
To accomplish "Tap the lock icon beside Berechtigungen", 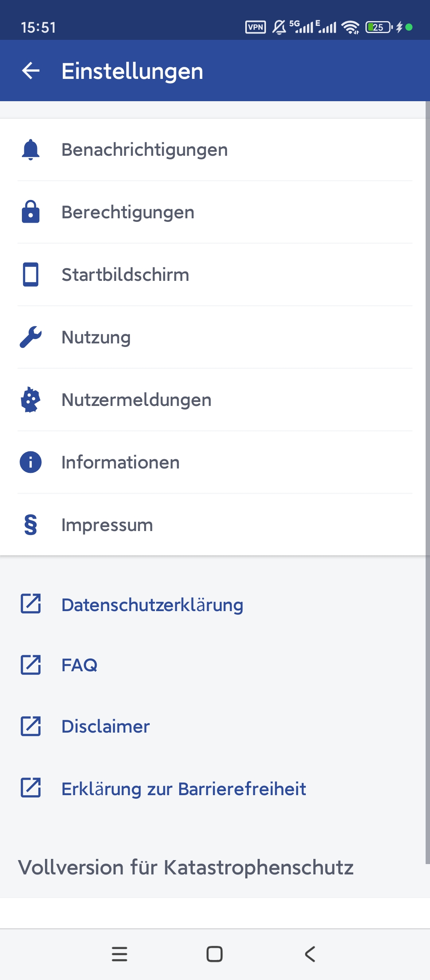I will tap(31, 212).
